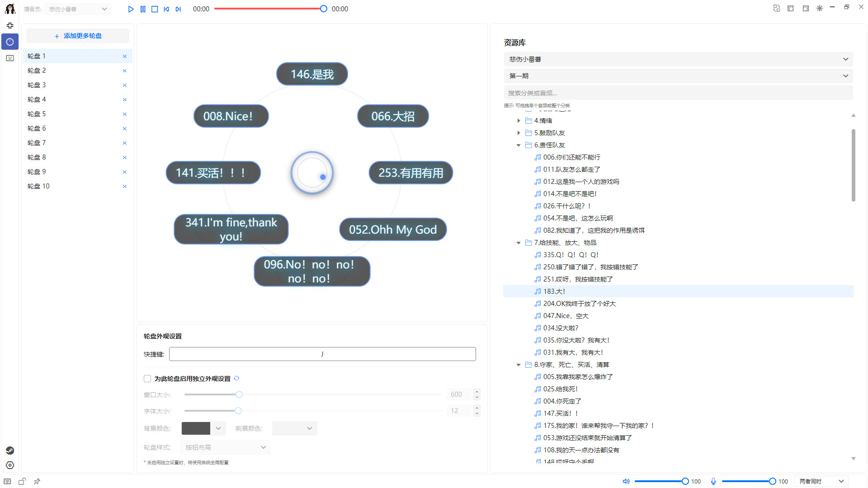868x488 pixels.
Task: Reset the independent appearance settings icon
Action: click(x=236, y=378)
